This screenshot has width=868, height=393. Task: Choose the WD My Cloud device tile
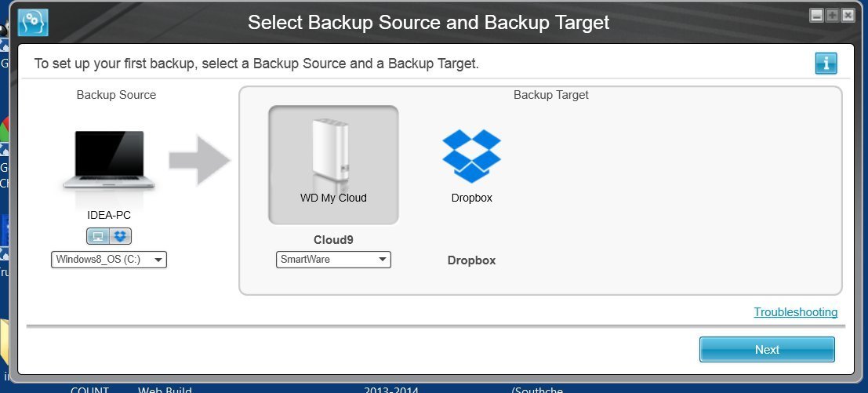click(333, 165)
